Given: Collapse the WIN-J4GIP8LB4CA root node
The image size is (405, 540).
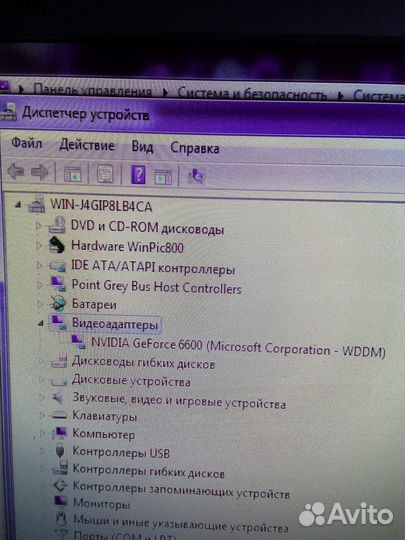Looking at the screenshot, I should pos(18,206).
